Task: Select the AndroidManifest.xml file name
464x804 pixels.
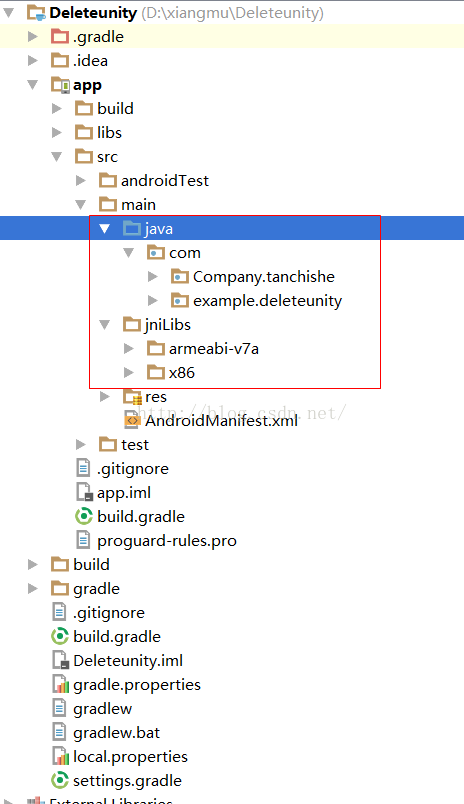Action: tap(221, 420)
